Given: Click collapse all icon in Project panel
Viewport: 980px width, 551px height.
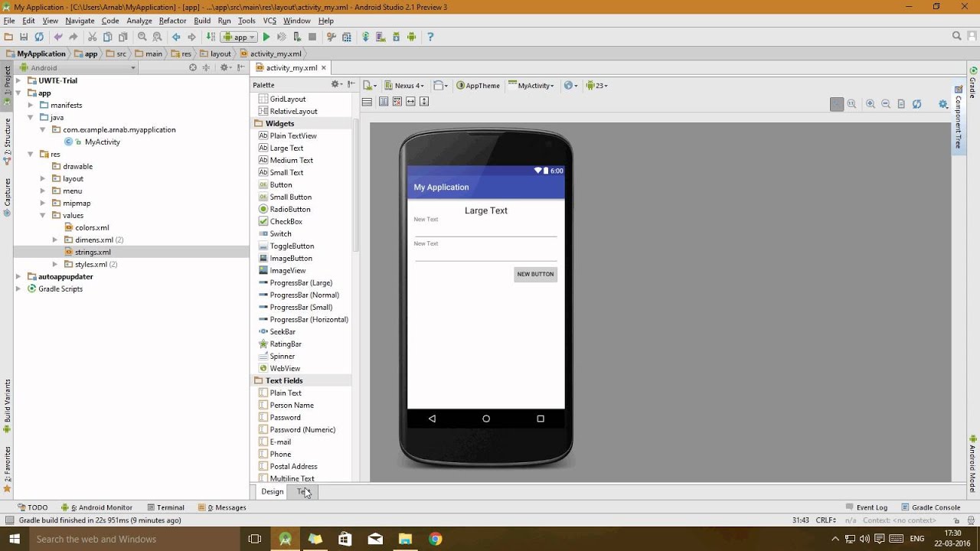Looking at the screenshot, I should (x=206, y=67).
